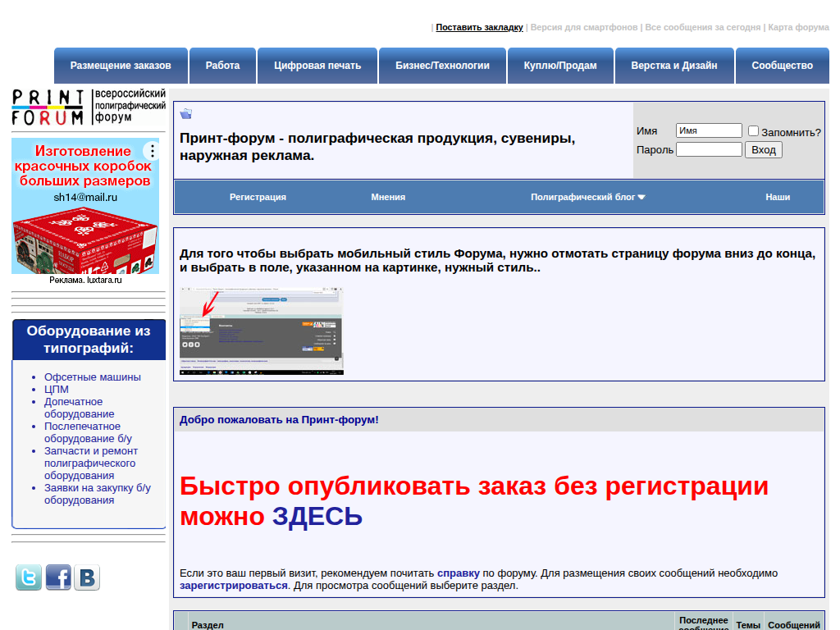Open the Куплю/Продам section
The image size is (840, 630).
tap(560, 66)
